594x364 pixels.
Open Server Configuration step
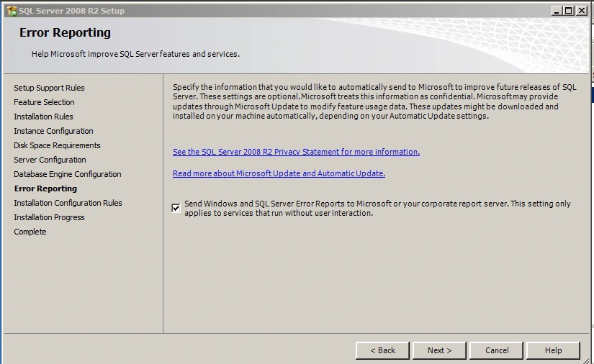pos(50,160)
